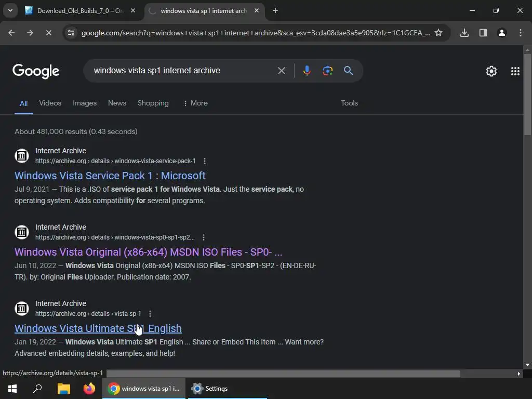Click the first Internet Archive favicon
This screenshot has height=399, width=532.
pos(22,156)
